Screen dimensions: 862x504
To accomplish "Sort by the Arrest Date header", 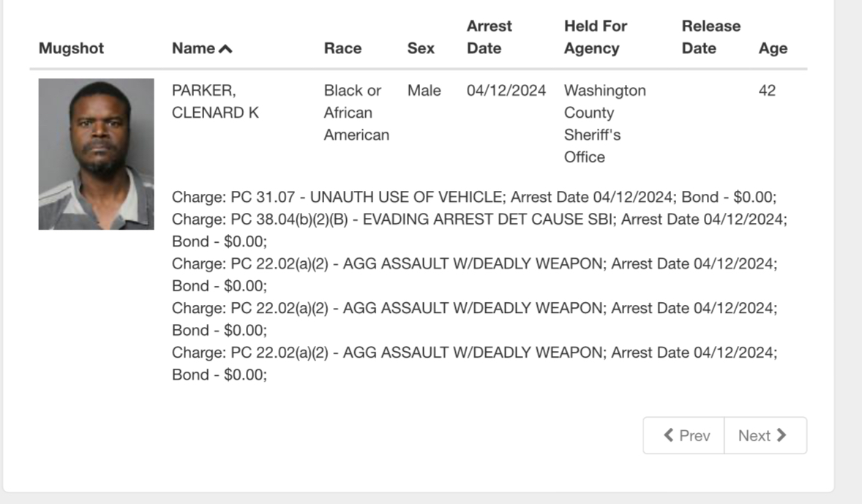I will point(489,37).
